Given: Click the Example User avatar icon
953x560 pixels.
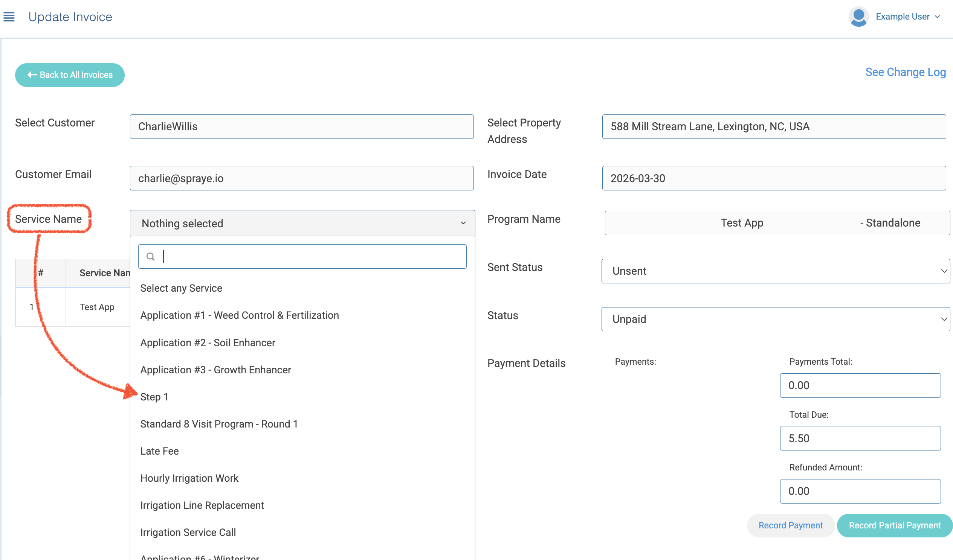Looking at the screenshot, I should click(858, 17).
